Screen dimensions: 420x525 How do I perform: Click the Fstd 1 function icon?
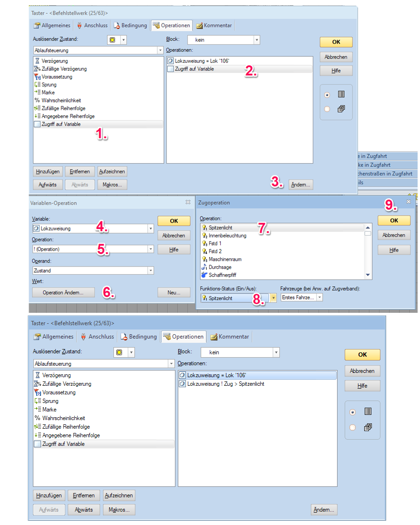(x=205, y=243)
